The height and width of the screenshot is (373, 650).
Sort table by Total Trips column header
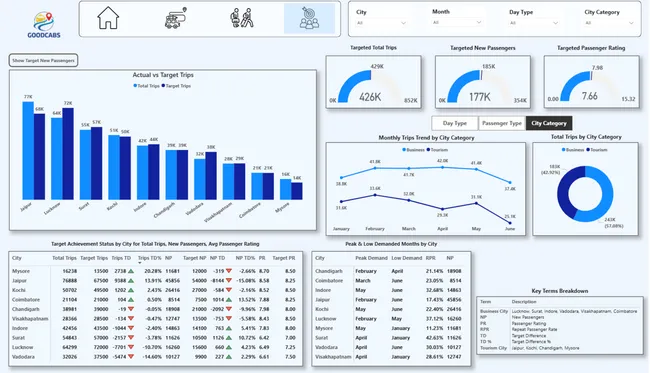pos(64,258)
